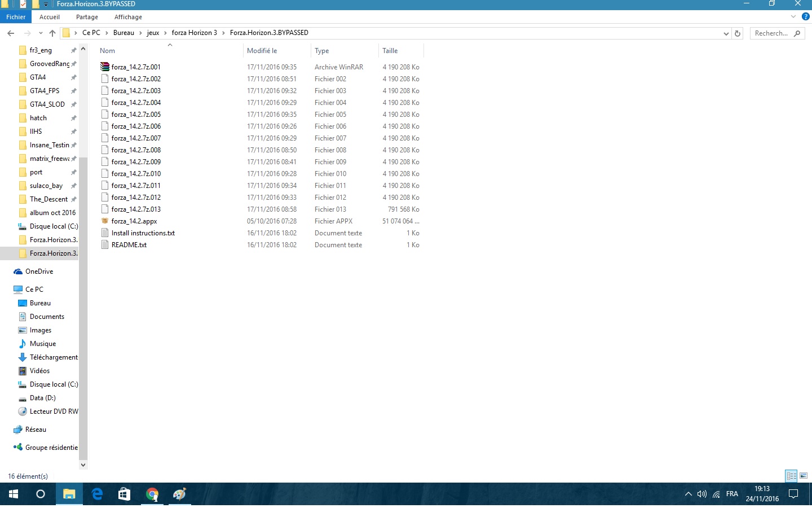The height and width of the screenshot is (508, 812).
Task: Open address bar history dropdown
Action: click(726, 33)
